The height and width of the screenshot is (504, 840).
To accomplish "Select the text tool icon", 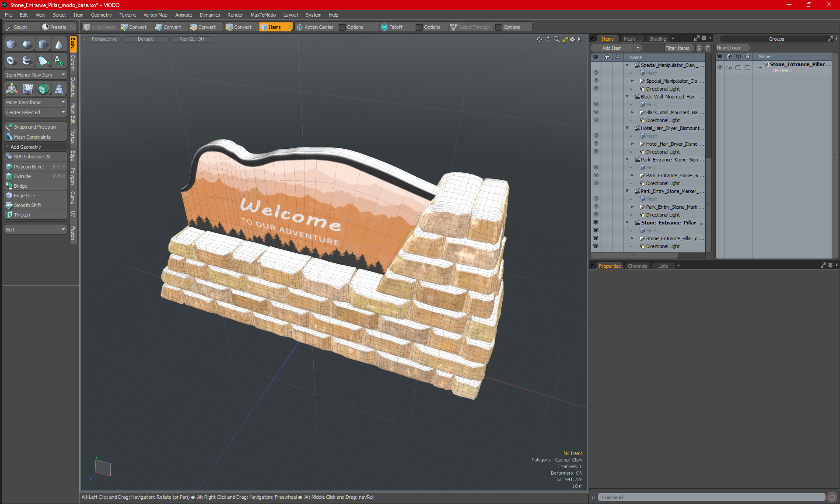I will [59, 60].
